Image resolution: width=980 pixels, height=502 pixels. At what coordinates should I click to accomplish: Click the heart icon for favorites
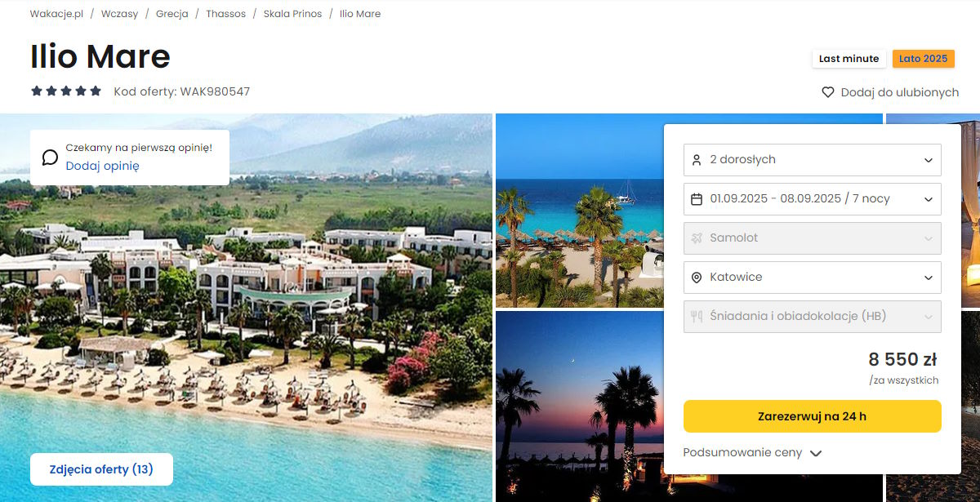pos(828,92)
